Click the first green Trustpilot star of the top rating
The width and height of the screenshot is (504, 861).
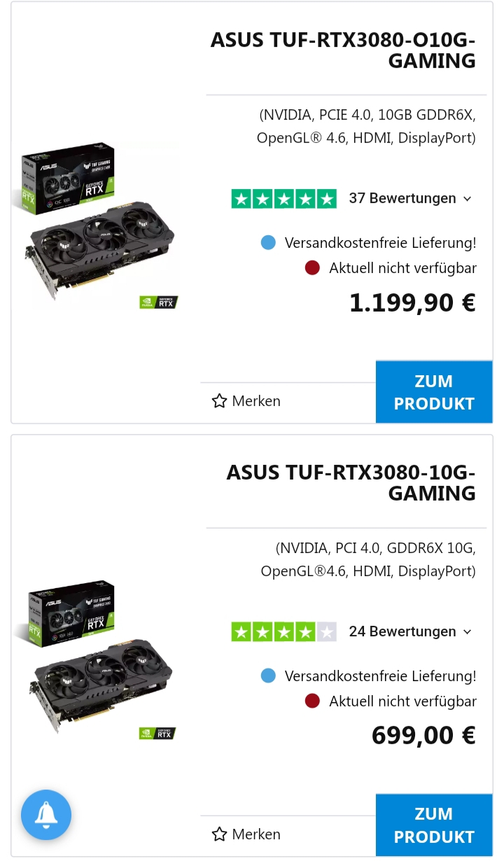click(241, 198)
